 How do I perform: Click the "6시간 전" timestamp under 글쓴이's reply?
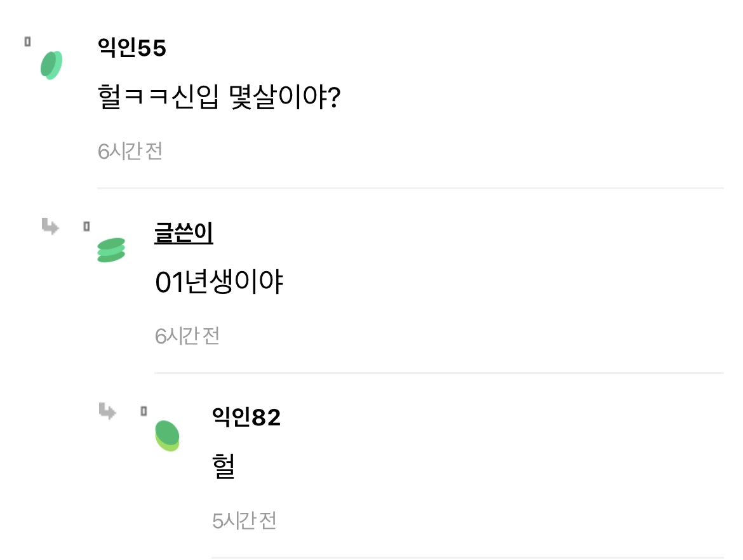pyautogui.click(x=187, y=336)
